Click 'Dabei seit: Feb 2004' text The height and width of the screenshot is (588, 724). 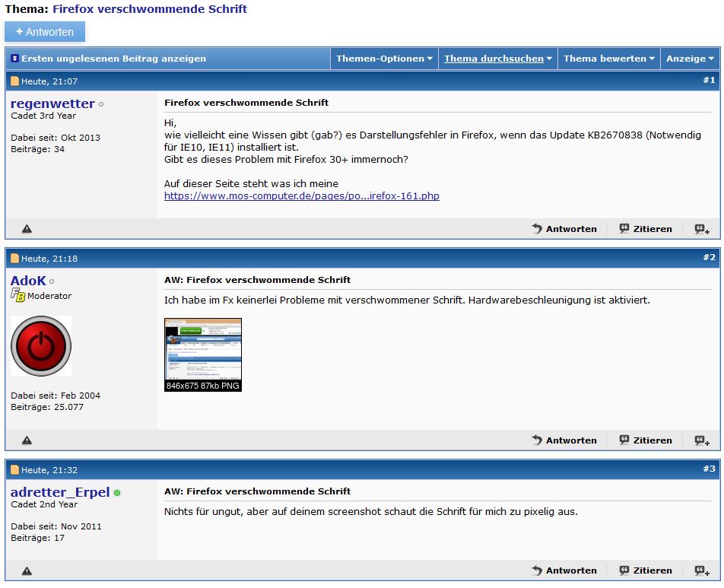click(x=56, y=396)
